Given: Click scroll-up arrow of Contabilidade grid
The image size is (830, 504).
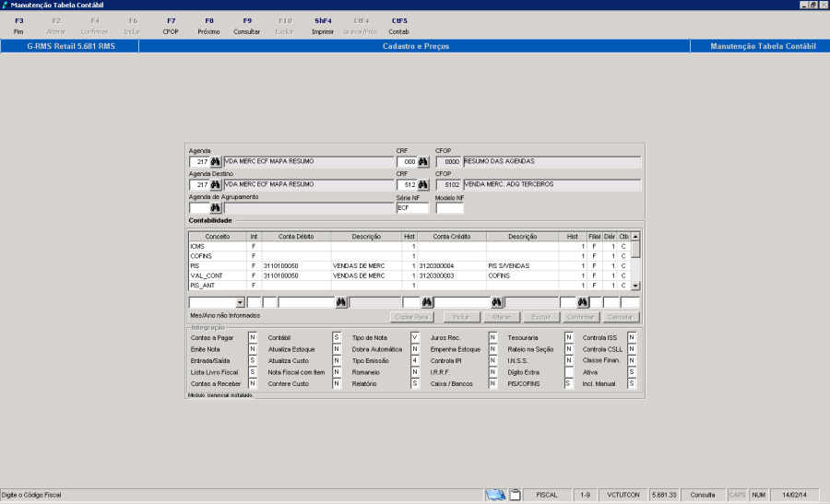Looking at the screenshot, I should click(x=635, y=237).
